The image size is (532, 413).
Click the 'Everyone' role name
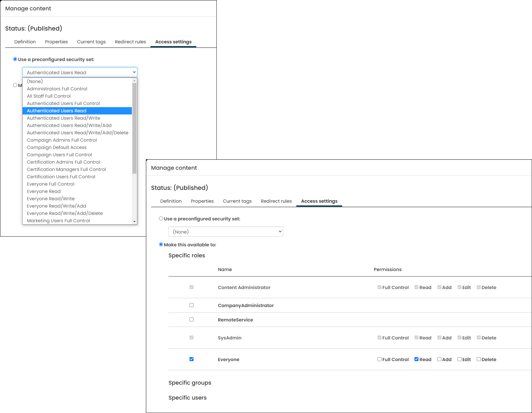pos(229,360)
